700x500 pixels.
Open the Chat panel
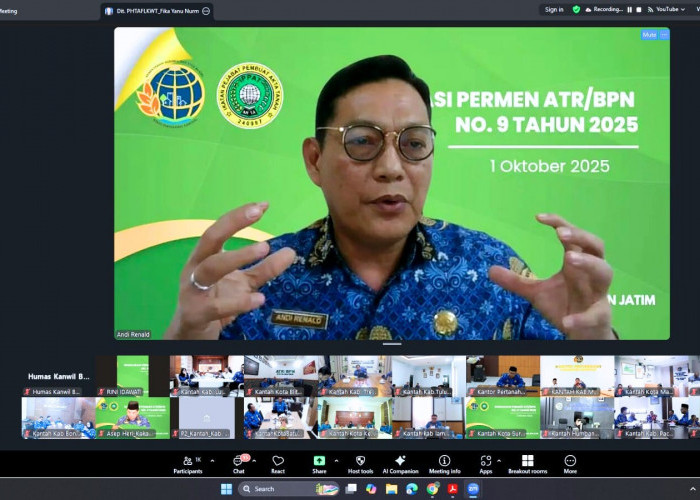tap(238, 463)
